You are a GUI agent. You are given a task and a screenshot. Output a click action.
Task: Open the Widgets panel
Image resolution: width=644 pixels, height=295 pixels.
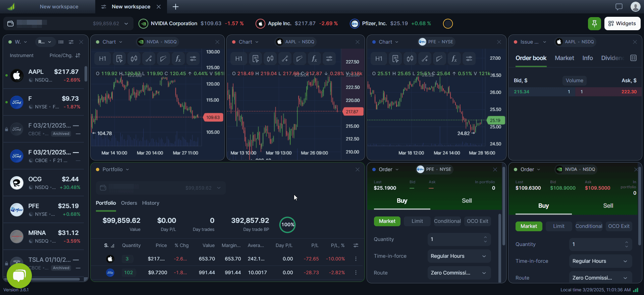(x=623, y=23)
